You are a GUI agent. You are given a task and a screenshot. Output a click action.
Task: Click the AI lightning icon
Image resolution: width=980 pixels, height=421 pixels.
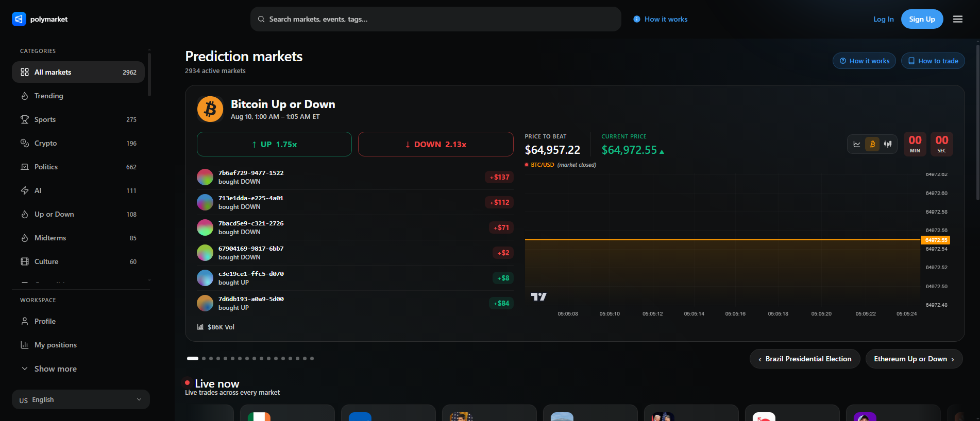(x=25, y=190)
